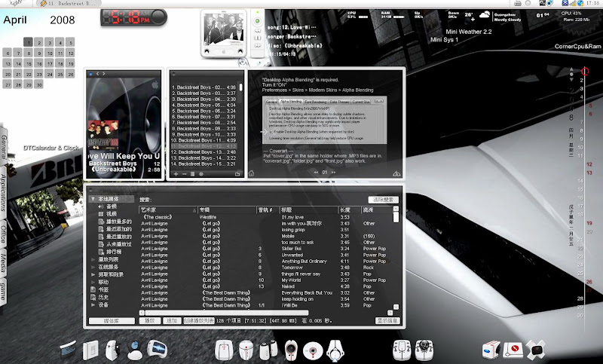Image resolution: width=603 pixels, height=364 pixels.
Task: Go to next info page arrow
Action: (333, 172)
